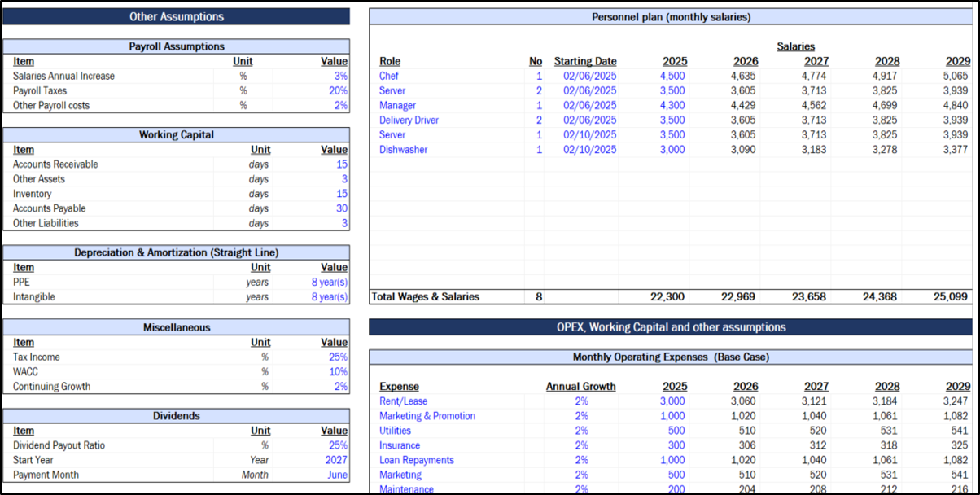Click the Loan Repayments 2025 value

tap(672, 460)
